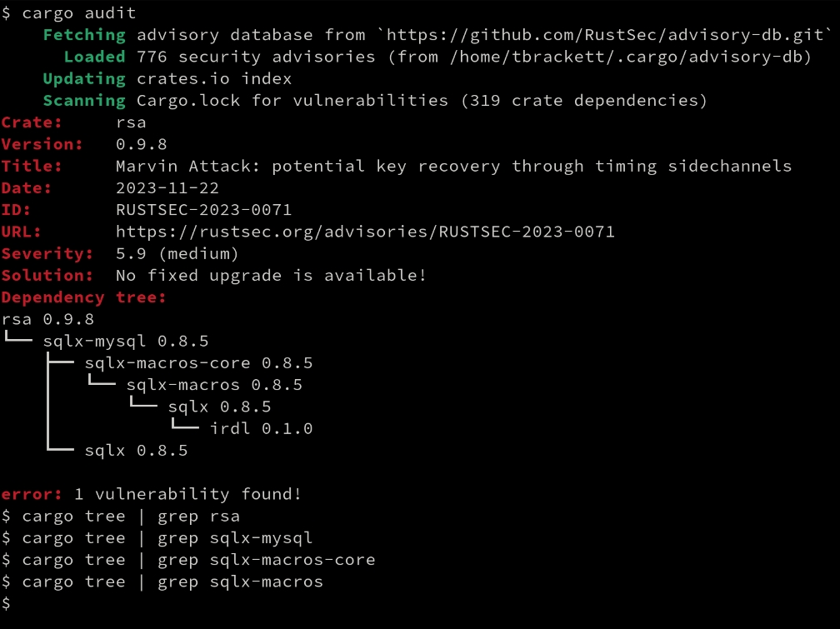The image size is (840, 629).
Task: Click the 'cargo audit' command line
Action: tap(68, 13)
